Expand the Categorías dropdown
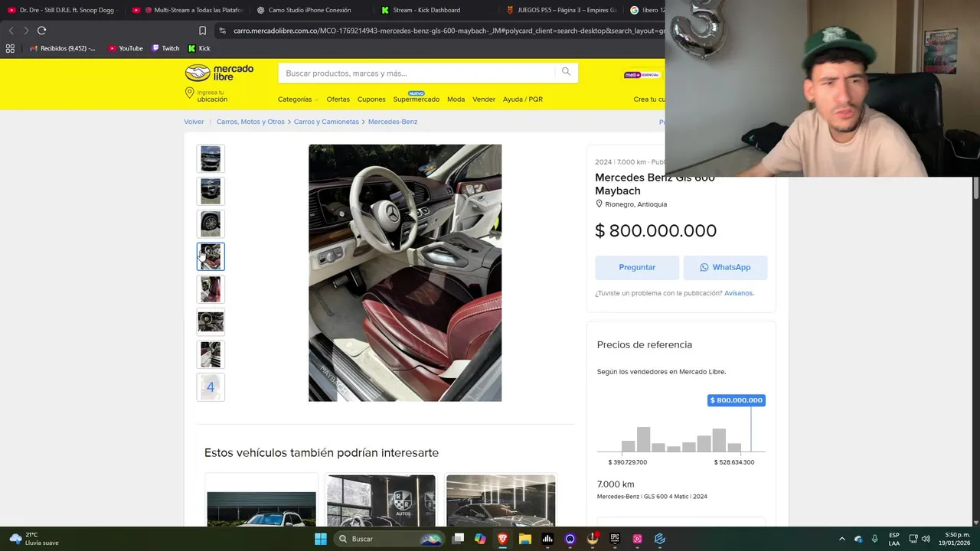The height and width of the screenshot is (551, 980). [298, 99]
